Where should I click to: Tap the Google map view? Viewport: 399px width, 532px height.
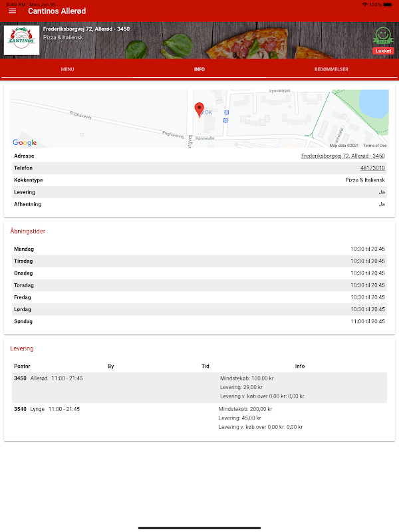point(199,119)
